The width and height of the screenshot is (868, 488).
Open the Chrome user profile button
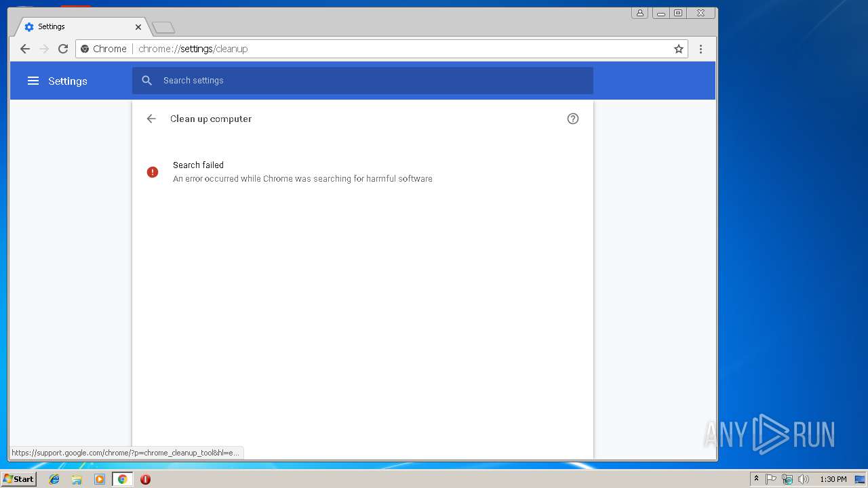point(639,13)
